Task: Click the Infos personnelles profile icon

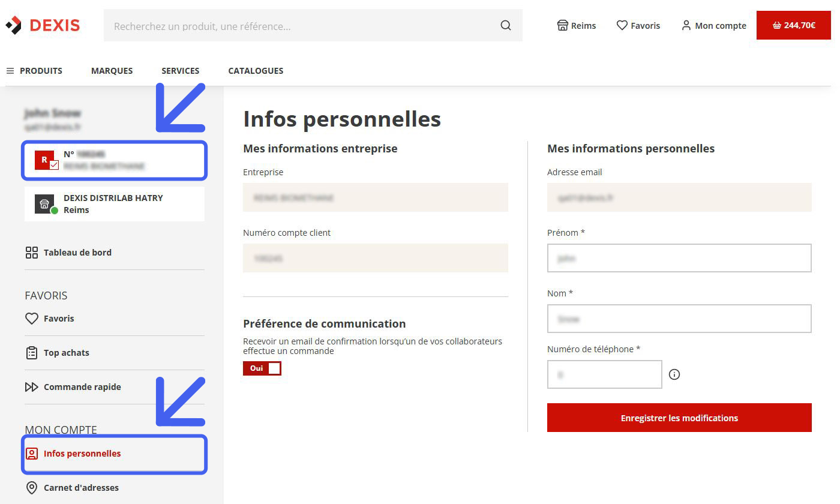Action: (x=32, y=454)
